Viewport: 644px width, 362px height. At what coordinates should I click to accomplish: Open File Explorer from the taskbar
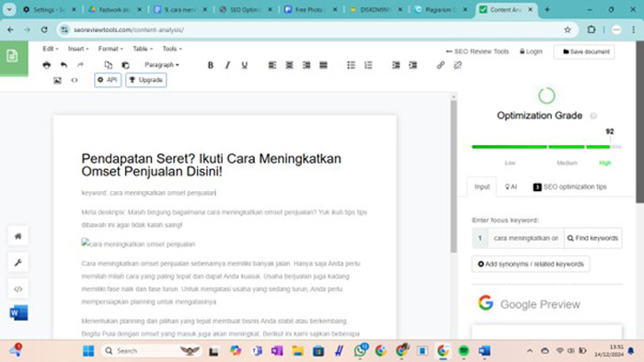point(298,351)
